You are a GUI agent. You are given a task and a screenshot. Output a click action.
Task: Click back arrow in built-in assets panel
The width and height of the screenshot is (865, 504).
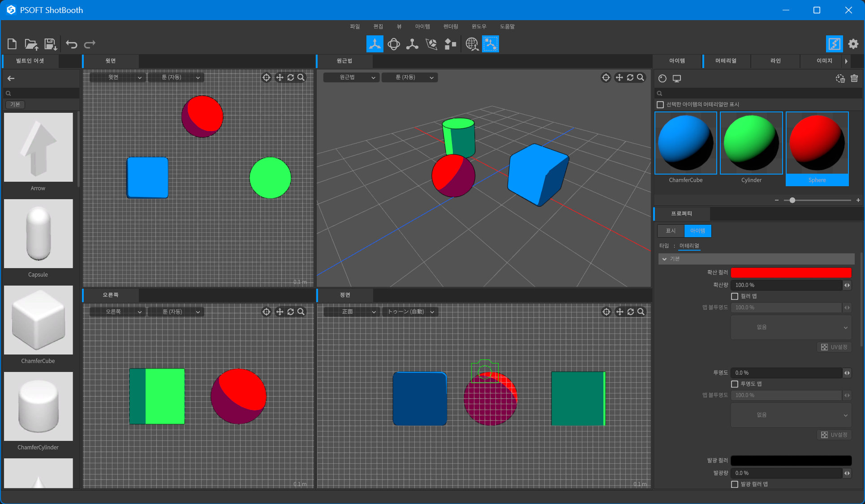[x=11, y=78]
